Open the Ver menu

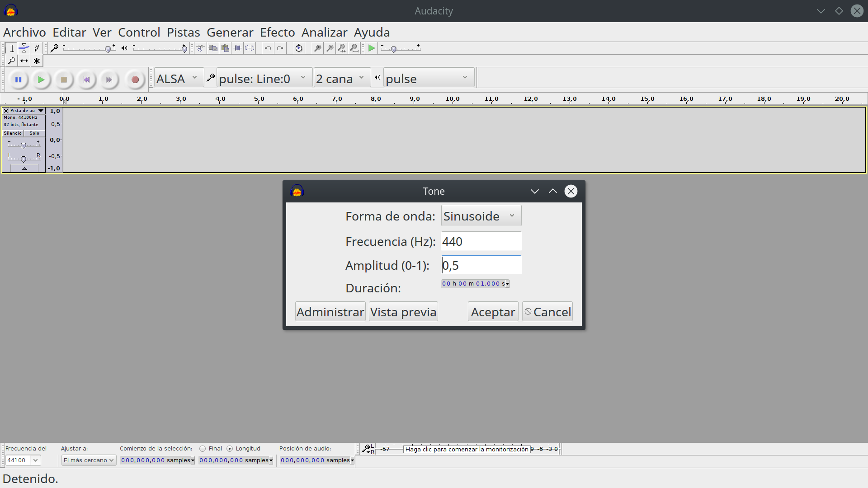(102, 33)
